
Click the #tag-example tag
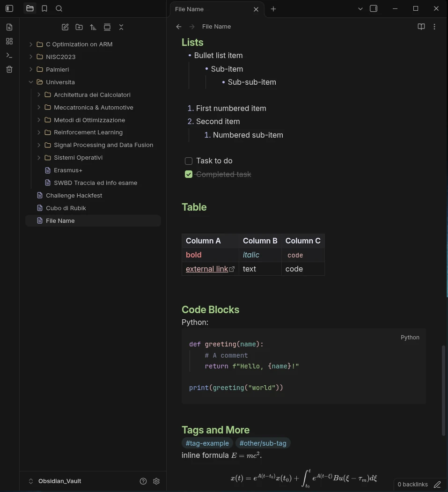click(x=207, y=443)
